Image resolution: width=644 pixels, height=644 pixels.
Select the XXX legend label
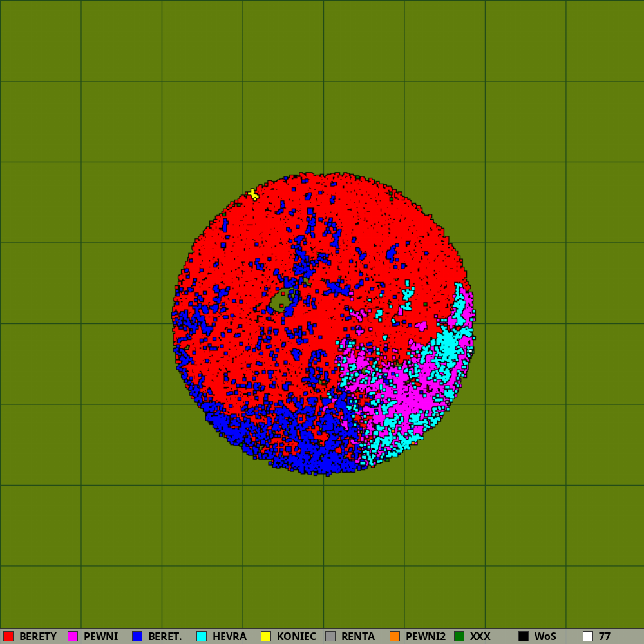[x=480, y=637]
